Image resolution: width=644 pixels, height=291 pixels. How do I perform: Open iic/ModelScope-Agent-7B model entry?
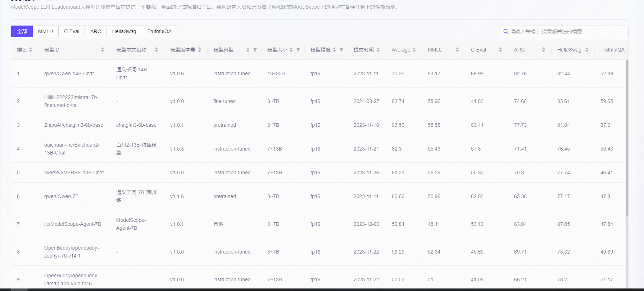[x=73, y=224]
